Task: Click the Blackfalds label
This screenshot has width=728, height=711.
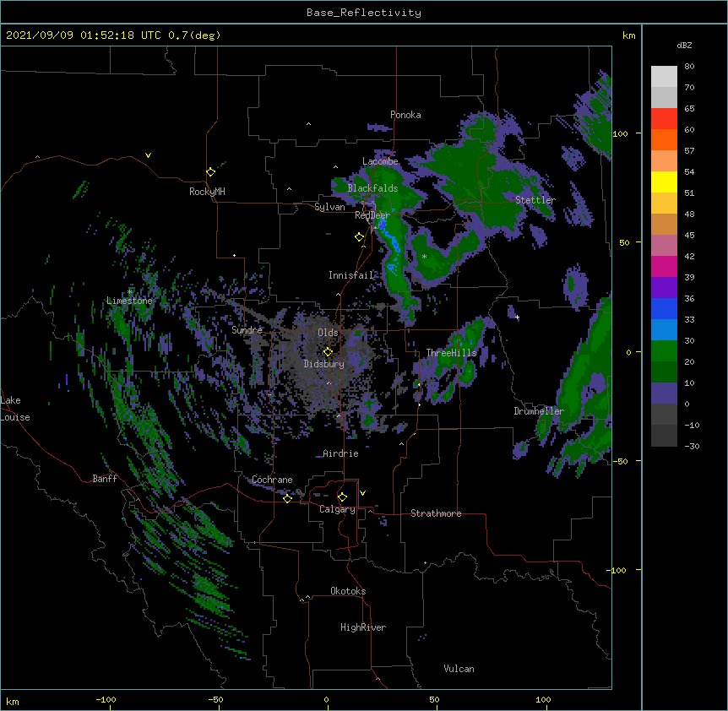Action: 372,188
